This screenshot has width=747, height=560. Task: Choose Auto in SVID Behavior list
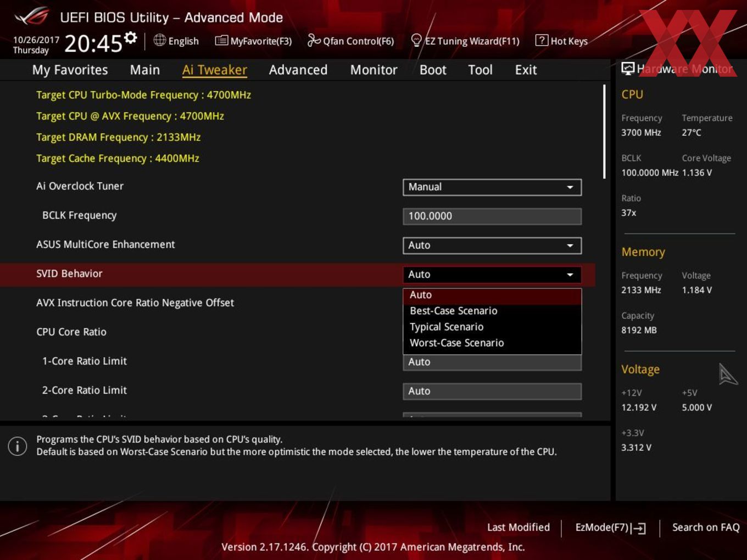[x=492, y=295]
